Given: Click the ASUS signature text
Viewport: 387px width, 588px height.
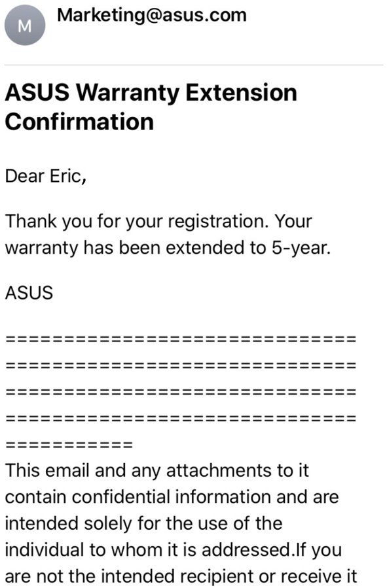Looking at the screenshot, I should (x=29, y=293).
